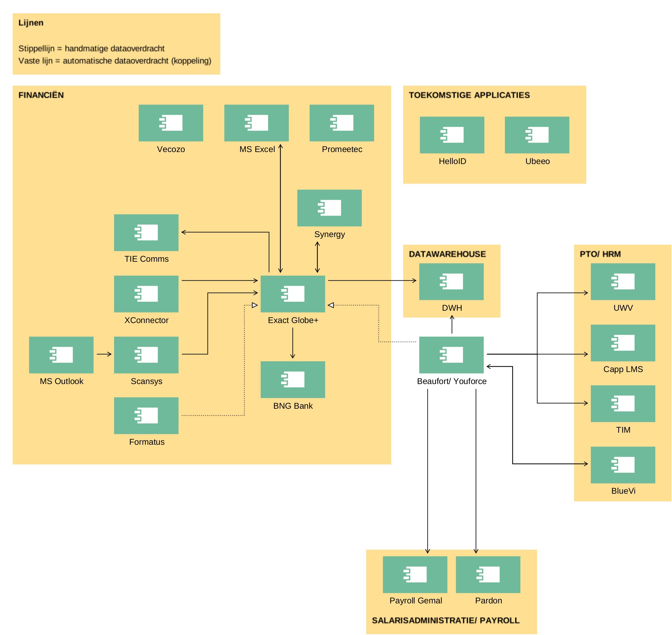Select the DWH component block
The image size is (672, 635).
[451, 282]
